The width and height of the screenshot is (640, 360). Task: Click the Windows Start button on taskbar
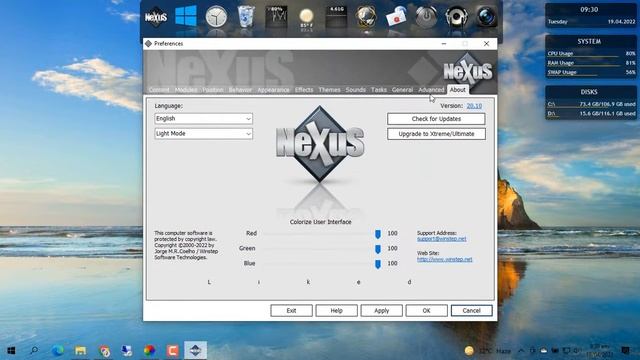coord(11,350)
